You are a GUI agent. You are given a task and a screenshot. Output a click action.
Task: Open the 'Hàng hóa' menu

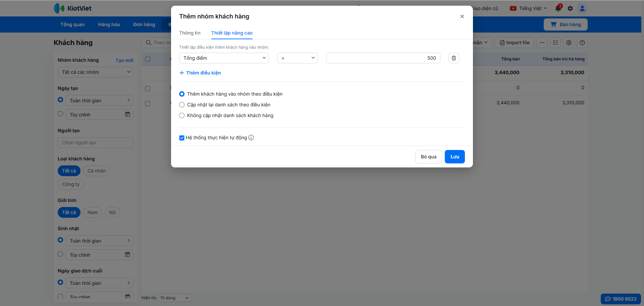pyautogui.click(x=109, y=24)
